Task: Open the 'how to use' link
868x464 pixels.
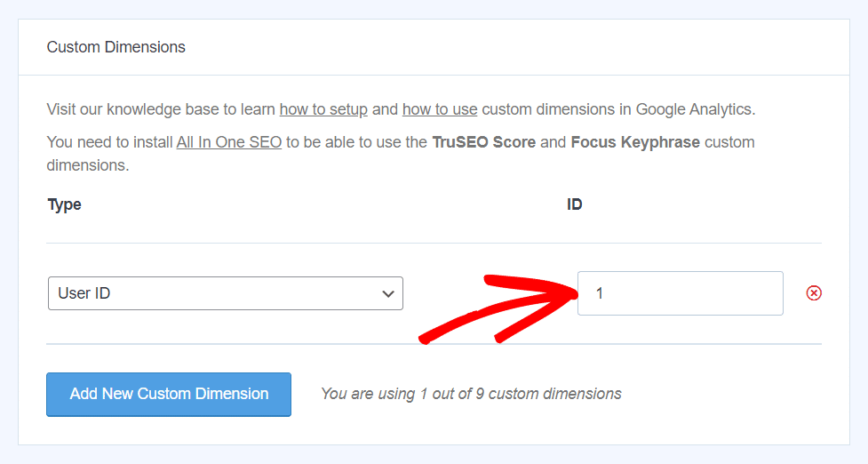Action: [x=440, y=109]
